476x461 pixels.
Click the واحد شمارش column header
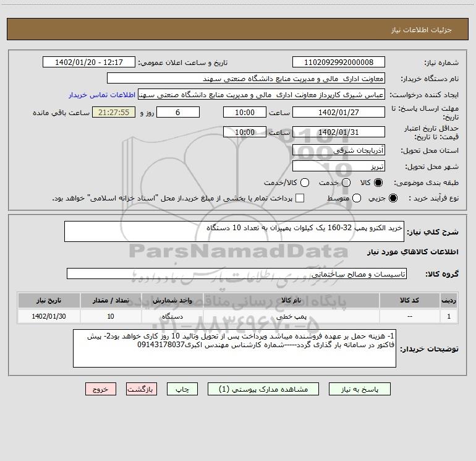(172, 301)
